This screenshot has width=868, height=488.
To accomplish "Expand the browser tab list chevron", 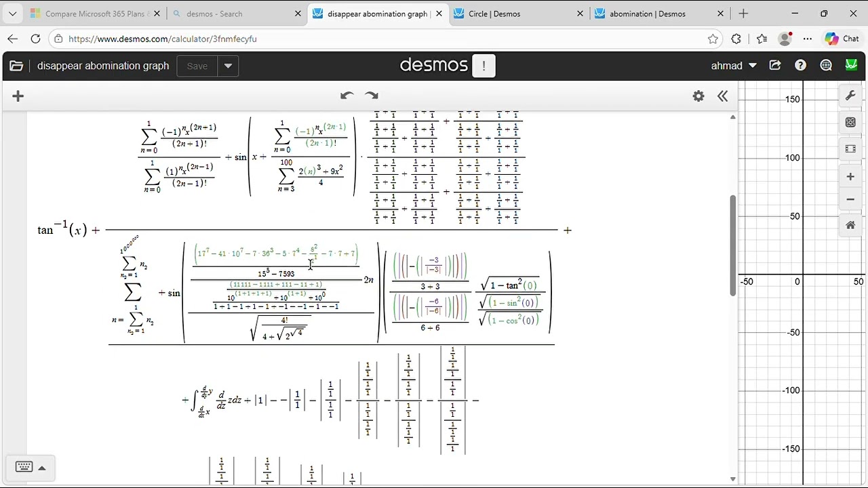I will tap(12, 14).
